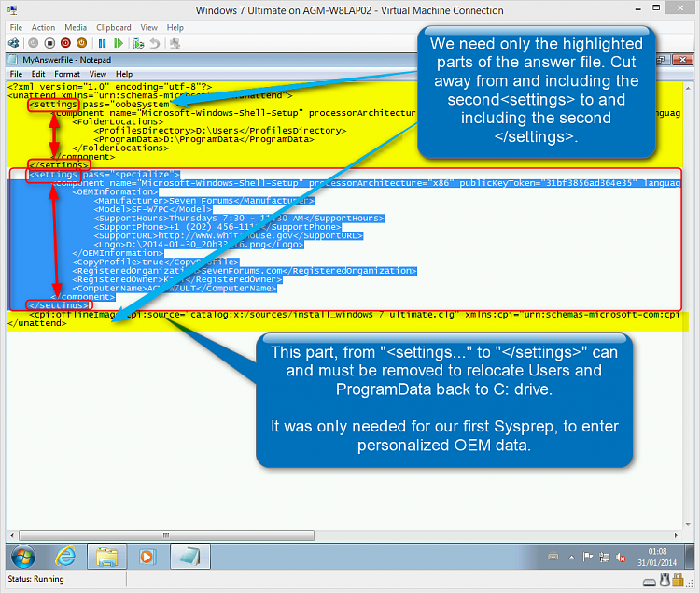
Task: Click the network tray icon
Action: 605,557
